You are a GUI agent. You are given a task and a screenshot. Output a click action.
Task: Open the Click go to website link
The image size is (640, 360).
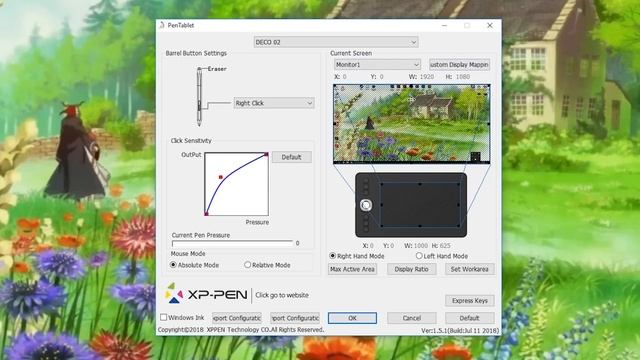pos(282,295)
